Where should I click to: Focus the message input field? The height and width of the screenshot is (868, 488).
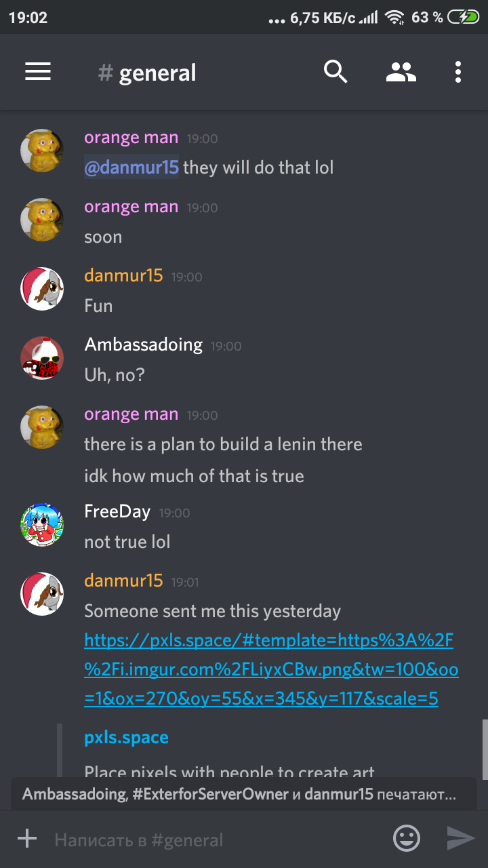coord(217,840)
